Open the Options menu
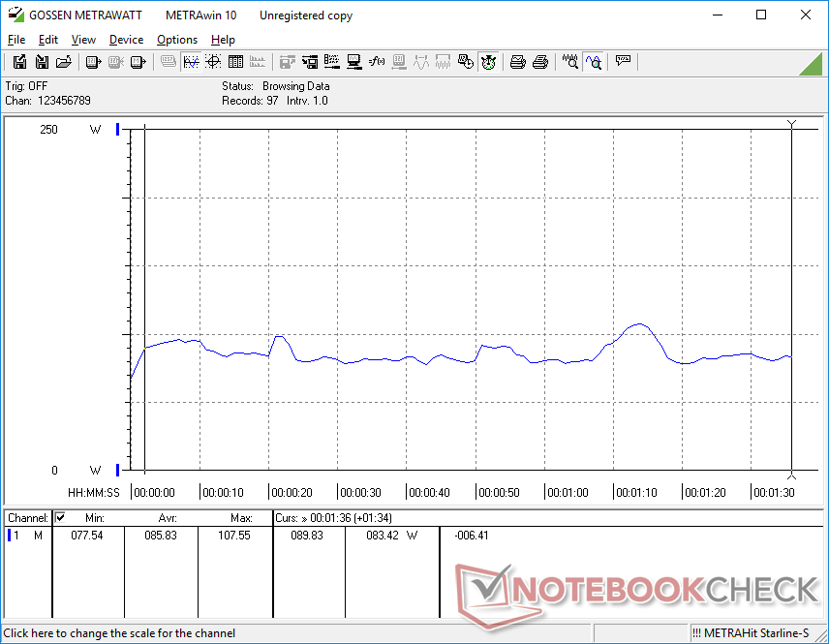829x644 pixels. point(177,40)
